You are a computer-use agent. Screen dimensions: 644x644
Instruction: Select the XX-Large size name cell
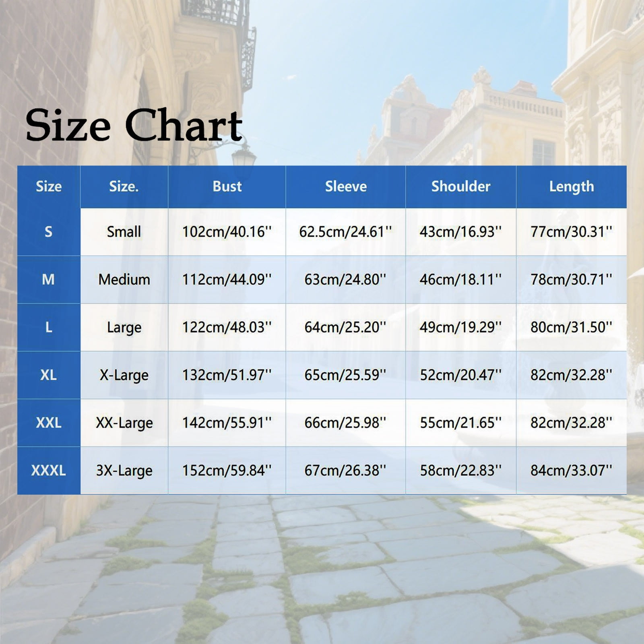coord(124,423)
